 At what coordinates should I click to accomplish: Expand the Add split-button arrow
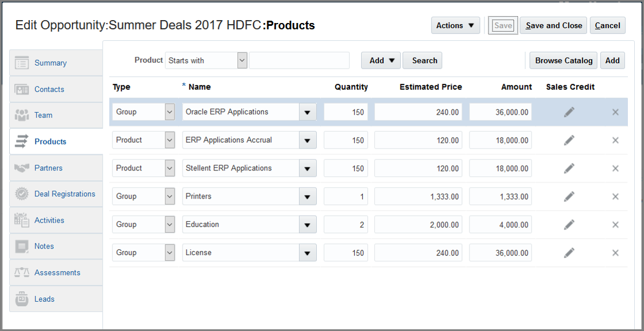(x=392, y=60)
